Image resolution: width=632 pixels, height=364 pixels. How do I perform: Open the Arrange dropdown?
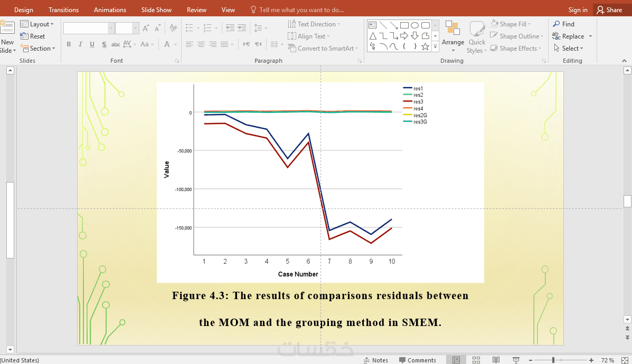click(x=453, y=36)
